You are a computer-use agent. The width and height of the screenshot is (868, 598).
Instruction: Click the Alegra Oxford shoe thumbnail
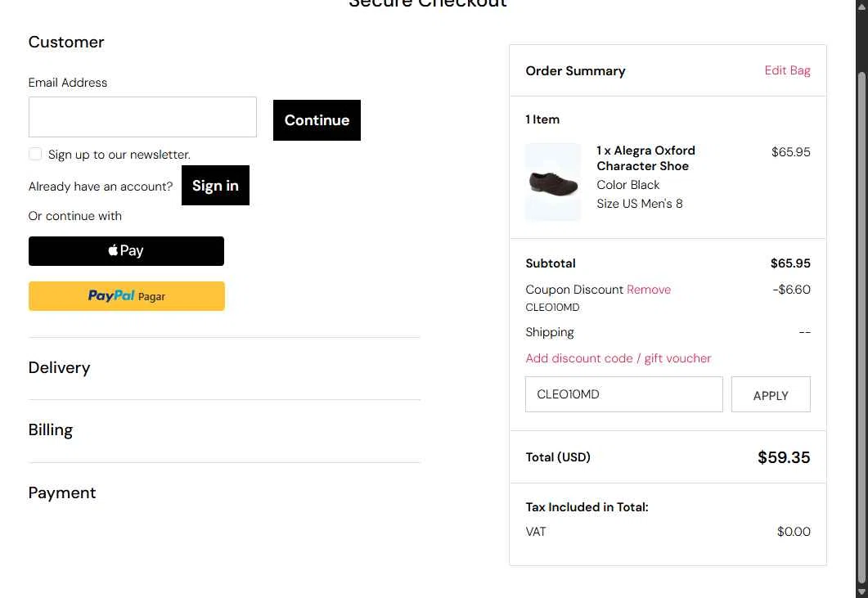click(x=553, y=182)
